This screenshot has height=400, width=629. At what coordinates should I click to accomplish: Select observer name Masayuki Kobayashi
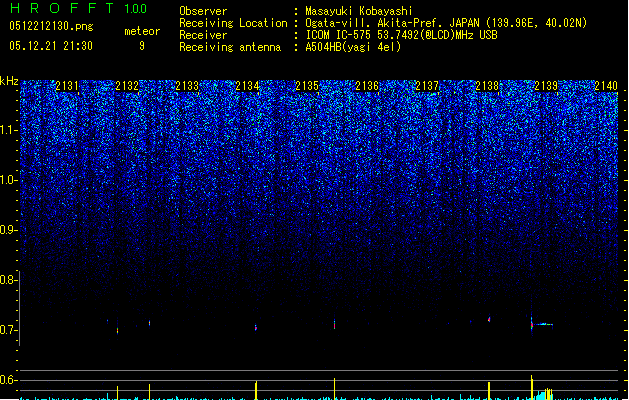tap(359, 11)
